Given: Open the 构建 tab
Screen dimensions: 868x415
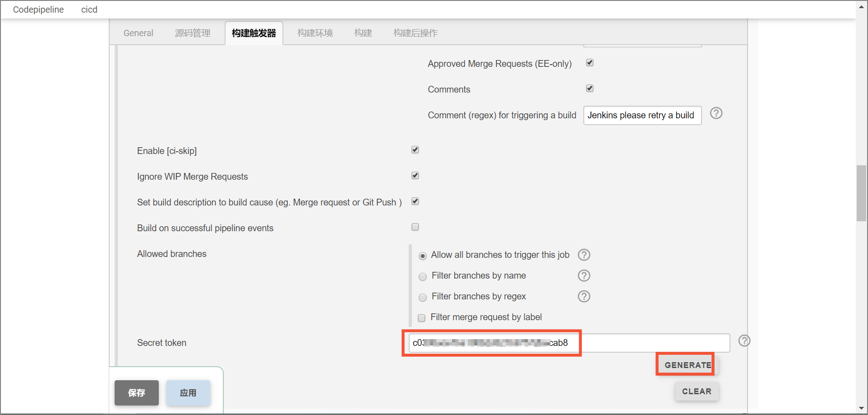Looking at the screenshot, I should [x=363, y=33].
